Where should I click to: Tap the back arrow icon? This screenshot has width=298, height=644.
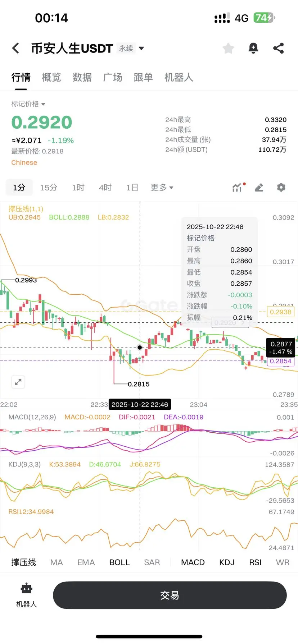click(x=15, y=48)
